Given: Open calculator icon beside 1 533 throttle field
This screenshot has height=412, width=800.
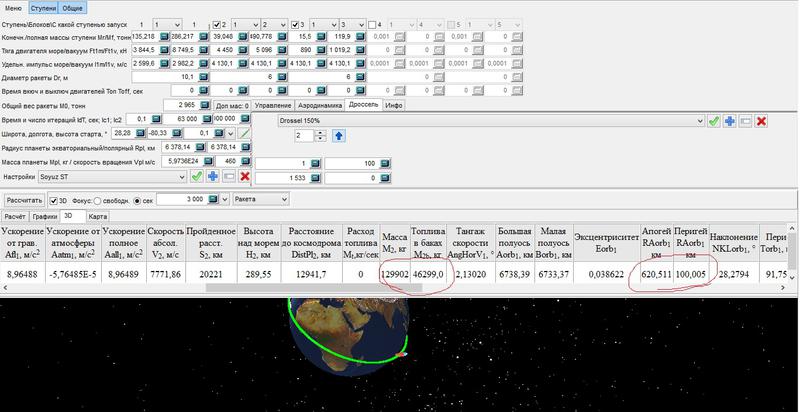Looking at the screenshot, I should point(315,178).
